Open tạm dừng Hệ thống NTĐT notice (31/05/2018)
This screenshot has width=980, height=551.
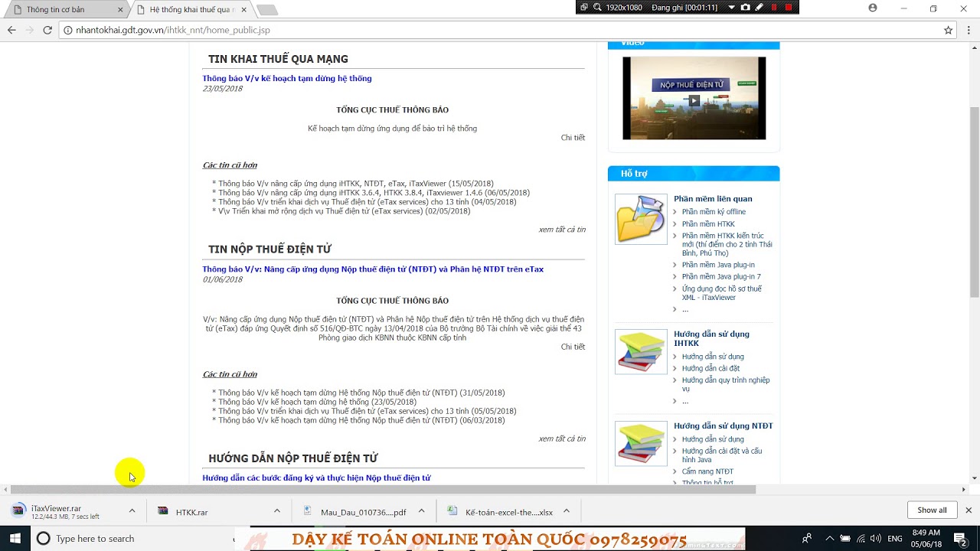pyautogui.click(x=361, y=393)
